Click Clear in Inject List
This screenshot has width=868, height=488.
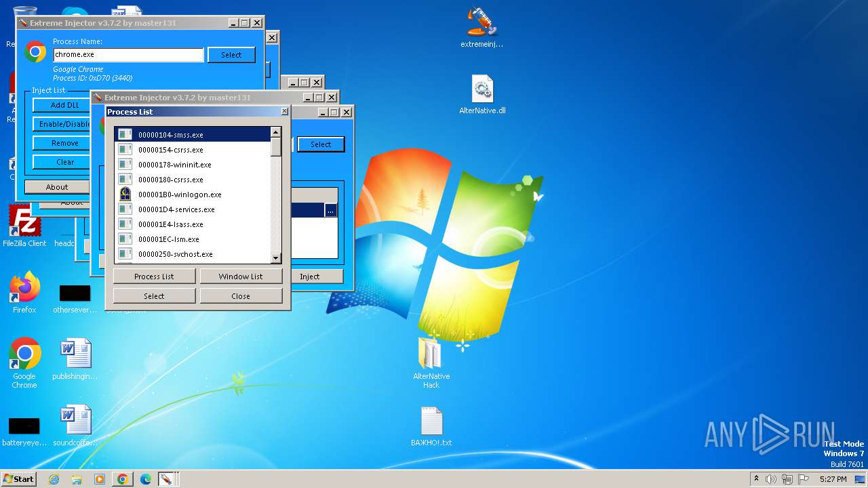[62, 162]
